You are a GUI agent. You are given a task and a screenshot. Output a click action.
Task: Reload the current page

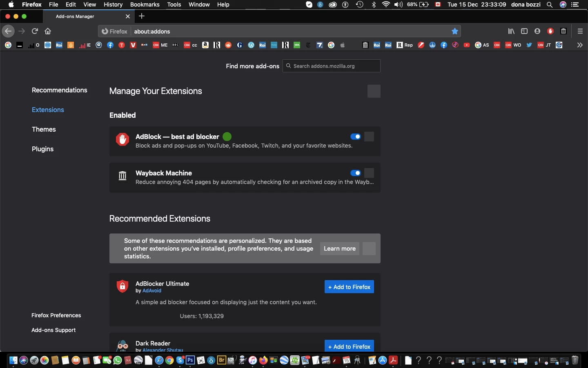coord(35,31)
